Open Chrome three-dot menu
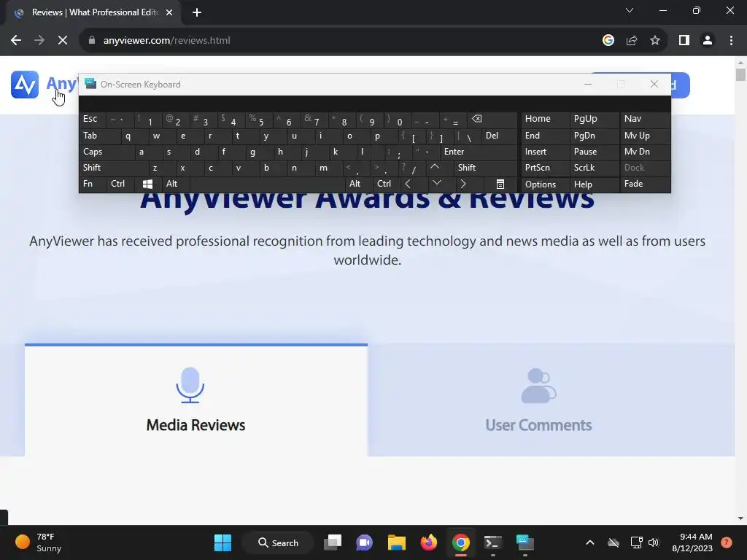The height and width of the screenshot is (560, 747). pyautogui.click(x=731, y=41)
